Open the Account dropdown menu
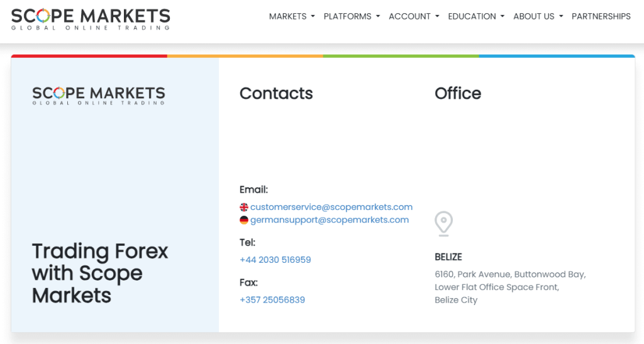 tap(414, 16)
